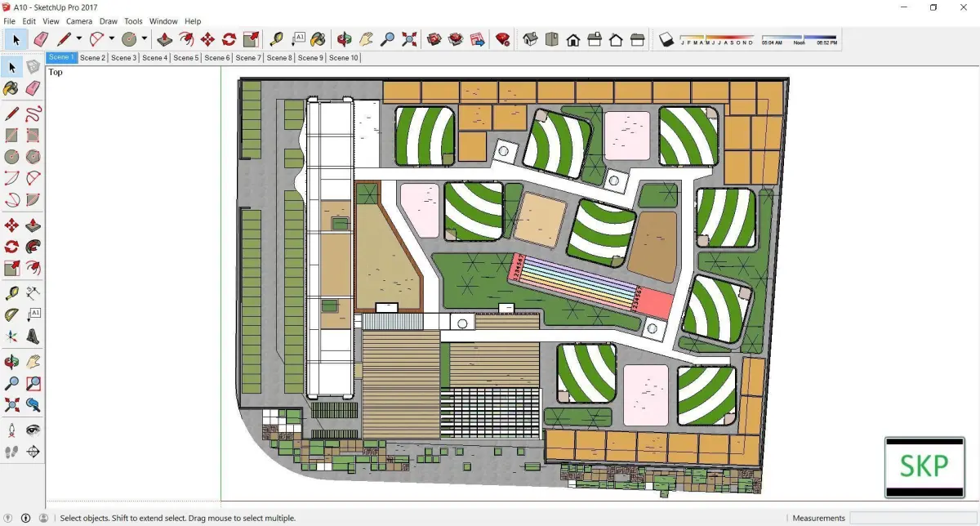This screenshot has width=980, height=526.
Task: Select the Pie arc tool
Action: (x=33, y=201)
